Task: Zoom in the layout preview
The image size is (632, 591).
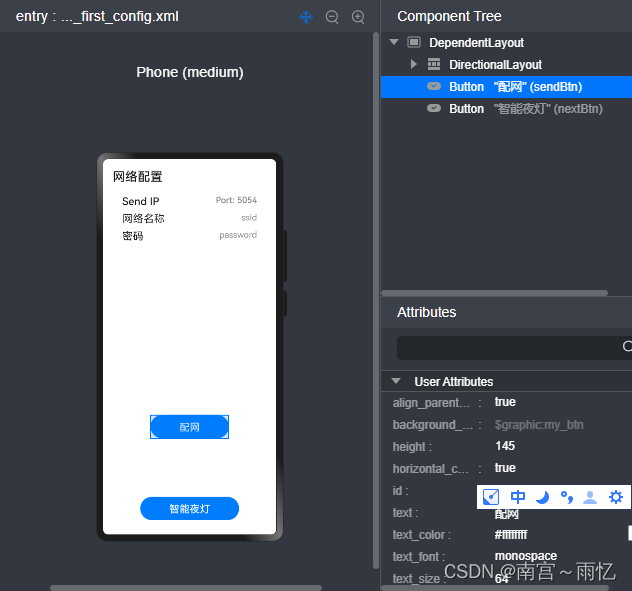Action: pyautogui.click(x=358, y=17)
